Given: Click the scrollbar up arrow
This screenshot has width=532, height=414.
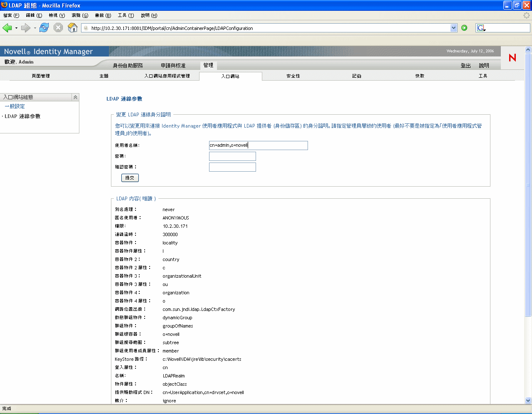Looking at the screenshot, I should click(x=528, y=49).
